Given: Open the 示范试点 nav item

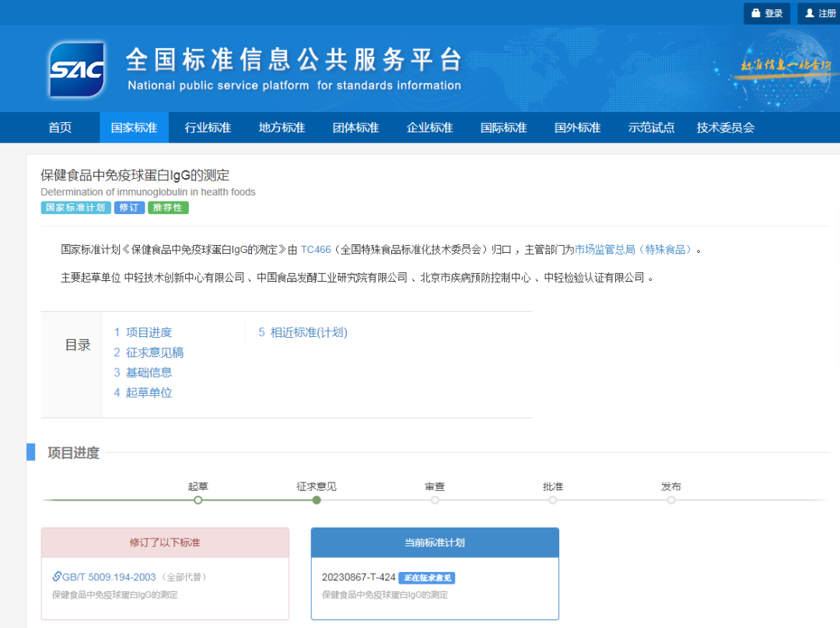Looking at the screenshot, I should click(x=652, y=128).
